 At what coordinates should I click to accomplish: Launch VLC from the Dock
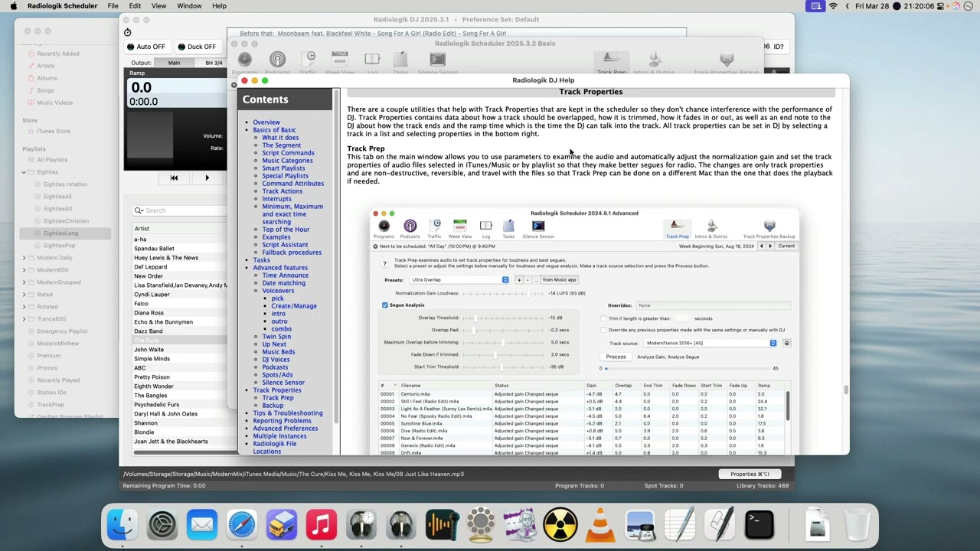click(x=600, y=525)
